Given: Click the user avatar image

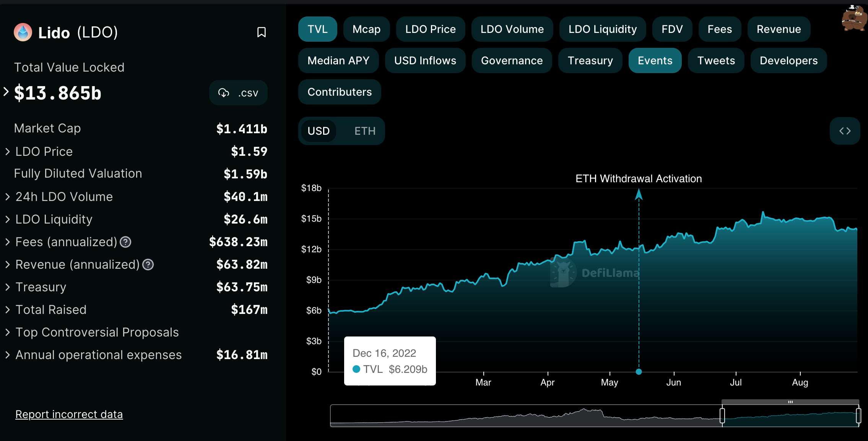Looking at the screenshot, I should click(854, 18).
